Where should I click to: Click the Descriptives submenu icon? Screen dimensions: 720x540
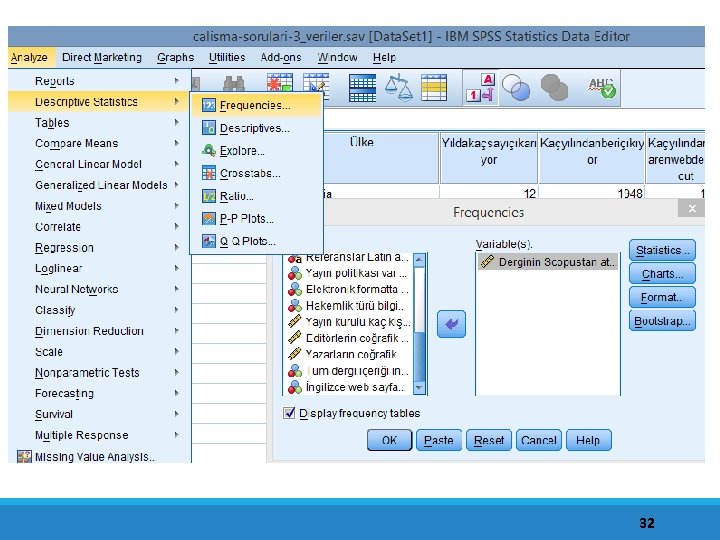[208, 128]
